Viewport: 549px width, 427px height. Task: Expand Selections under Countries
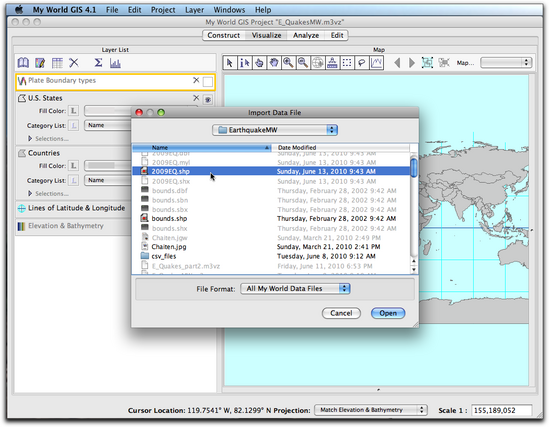[x=30, y=194]
